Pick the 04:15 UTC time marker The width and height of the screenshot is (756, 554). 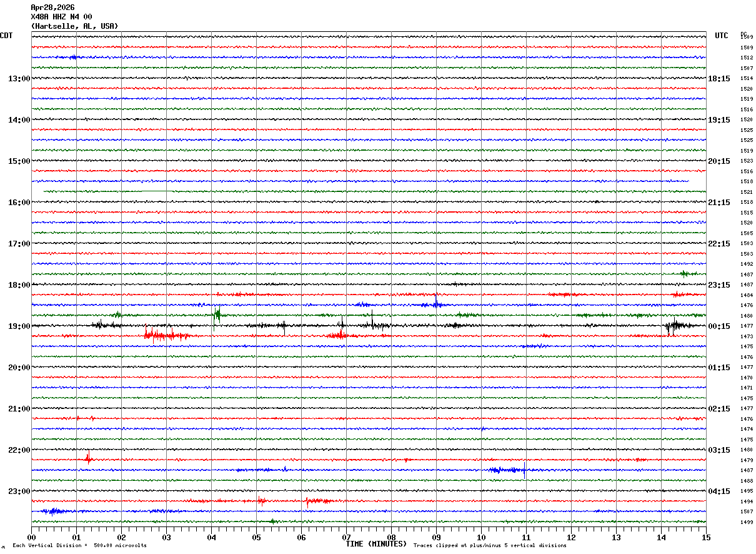point(719,491)
